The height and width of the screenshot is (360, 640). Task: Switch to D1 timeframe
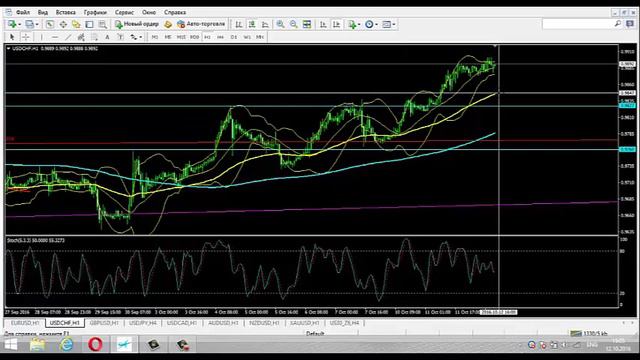233,37
